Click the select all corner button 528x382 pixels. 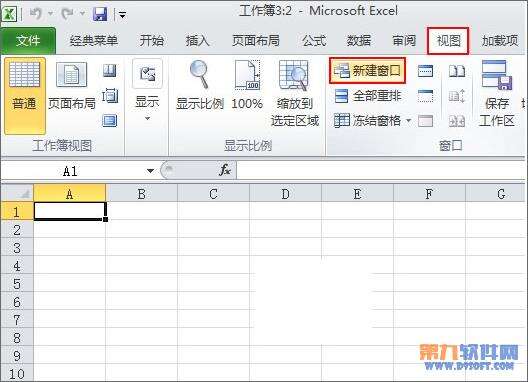[17, 193]
